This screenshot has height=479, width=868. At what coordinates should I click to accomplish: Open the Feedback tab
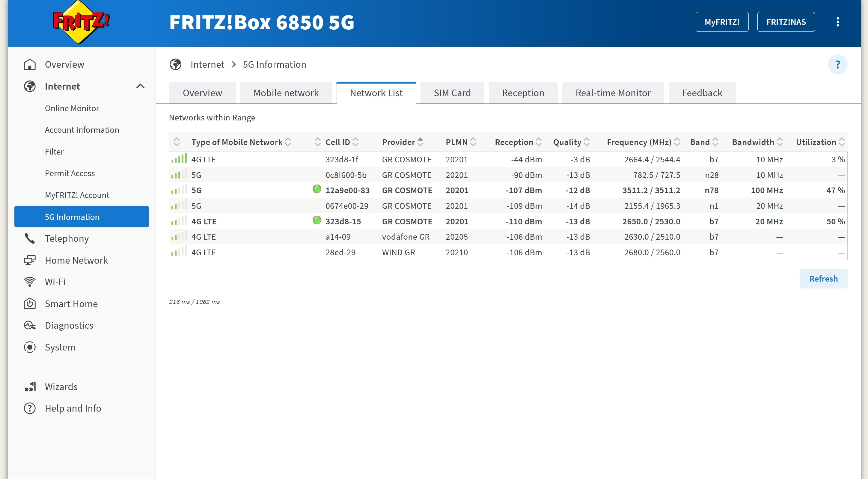pyautogui.click(x=702, y=93)
